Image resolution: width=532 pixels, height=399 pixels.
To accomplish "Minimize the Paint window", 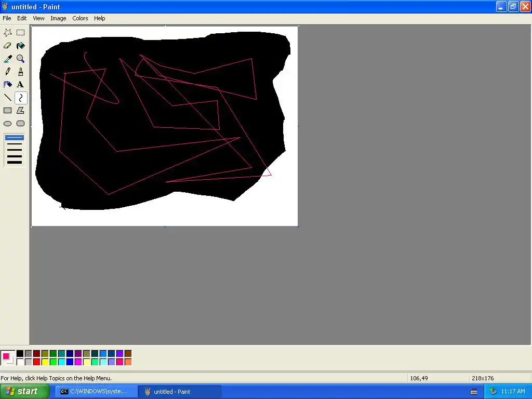I will click(501, 6).
